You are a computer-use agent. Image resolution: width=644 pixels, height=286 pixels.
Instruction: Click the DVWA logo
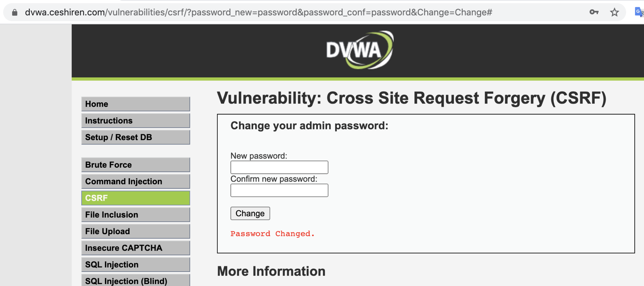[360, 50]
